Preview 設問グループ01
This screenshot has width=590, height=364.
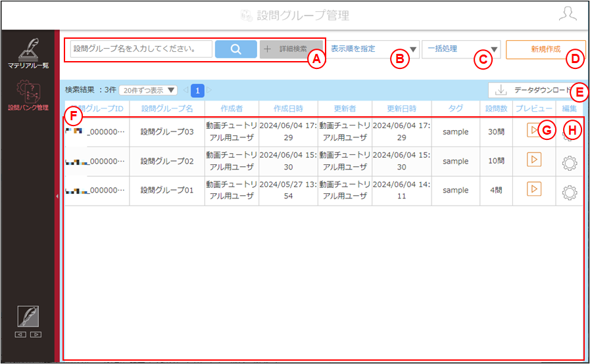coord(534,189)
